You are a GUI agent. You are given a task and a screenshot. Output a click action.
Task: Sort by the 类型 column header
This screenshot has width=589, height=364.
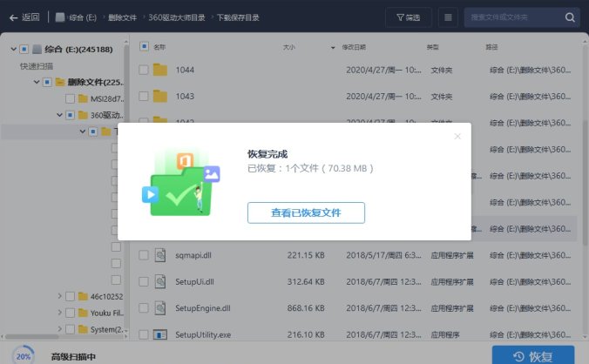(x=433, y=47)
